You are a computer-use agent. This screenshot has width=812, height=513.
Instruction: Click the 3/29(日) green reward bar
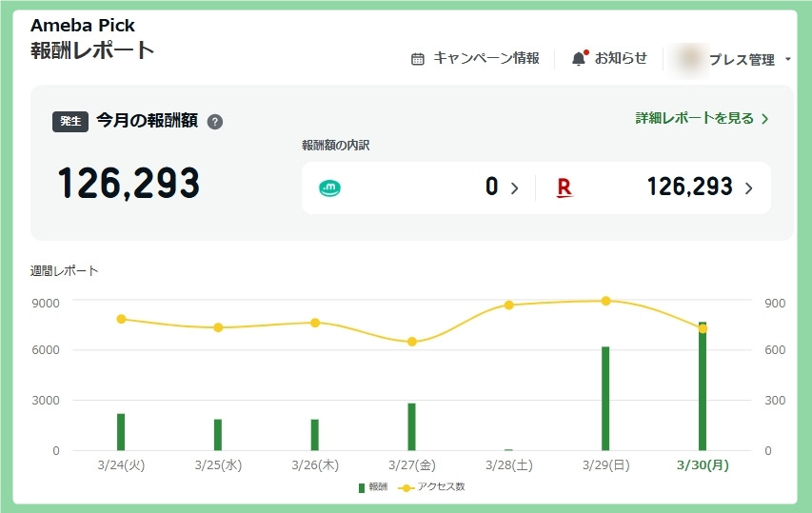(x=605, y=398)
